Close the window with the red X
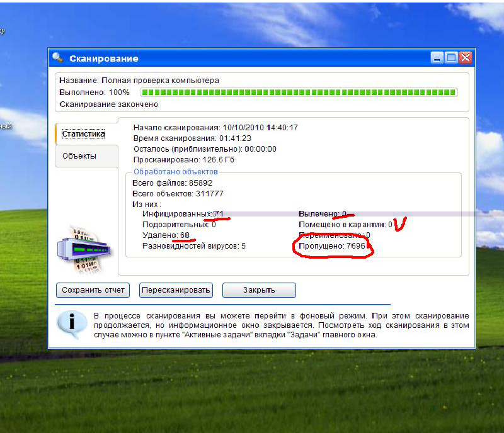Viewport: 504px width, 433px height. coord(466,58)
